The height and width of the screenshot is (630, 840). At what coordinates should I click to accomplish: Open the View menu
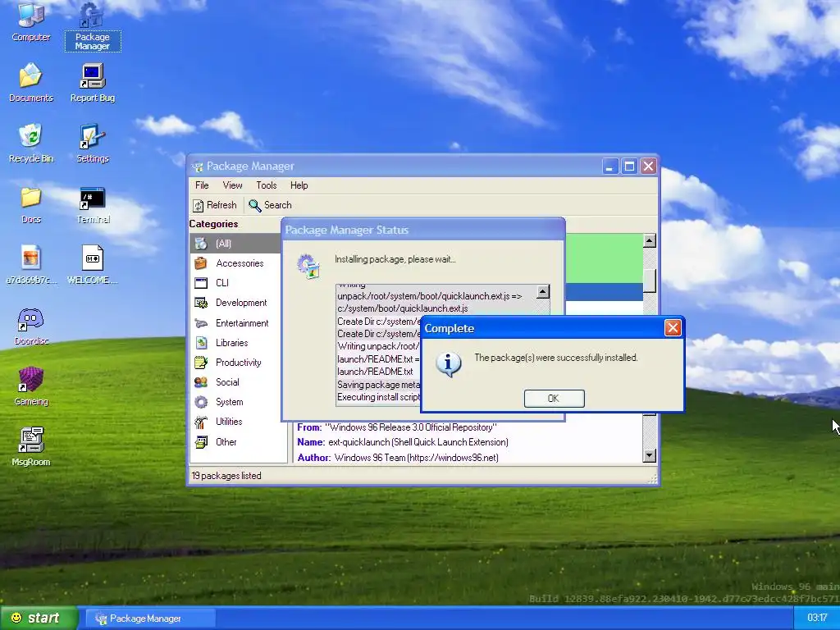pyautogui.click(x=232, y=185)
